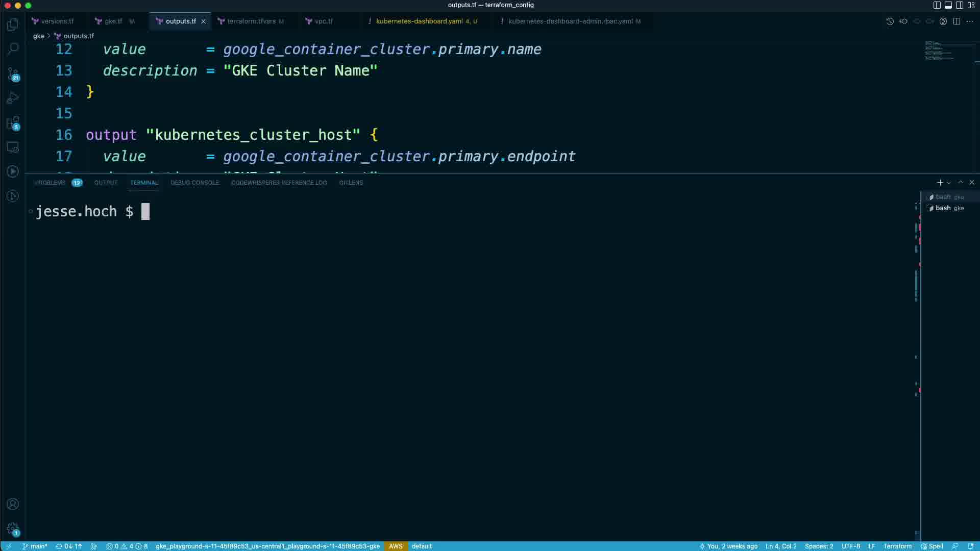Open the Search view in activity bar
Screen dimensions: 980x551
coord(13,49)
